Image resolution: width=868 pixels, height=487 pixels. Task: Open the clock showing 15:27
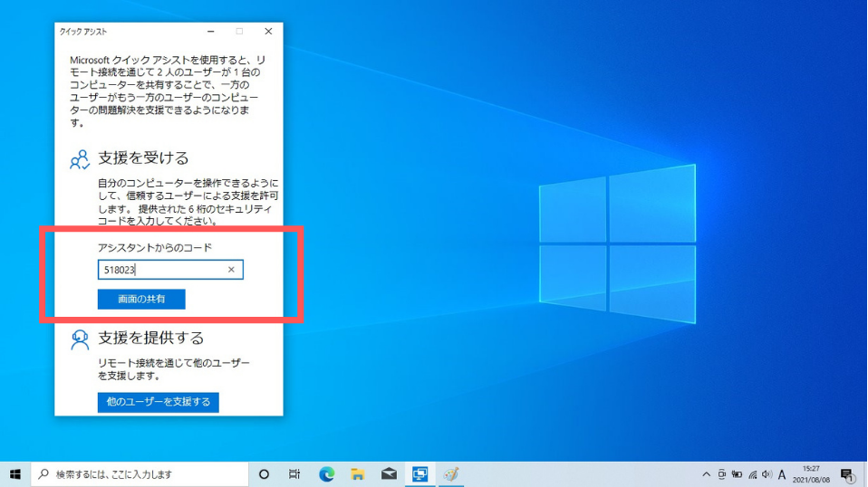(811, 474)
